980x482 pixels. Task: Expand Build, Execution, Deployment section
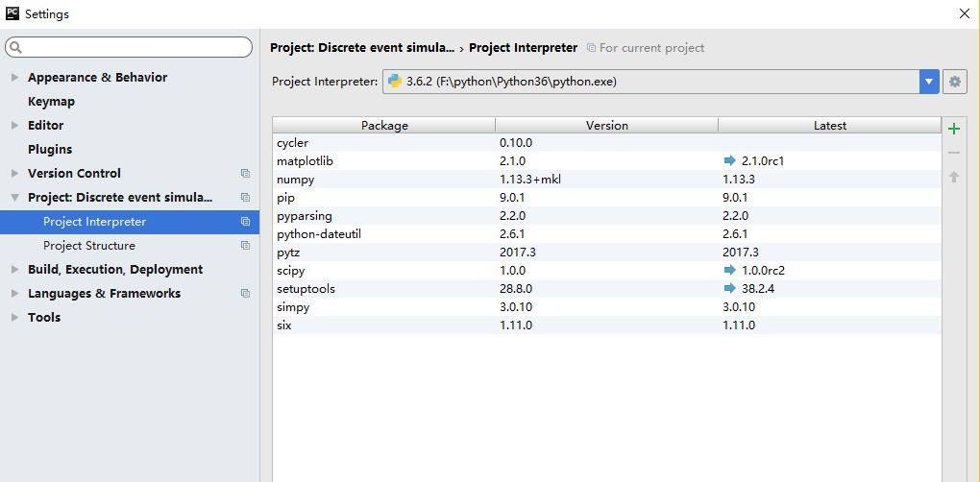click(x=15, y=270)
